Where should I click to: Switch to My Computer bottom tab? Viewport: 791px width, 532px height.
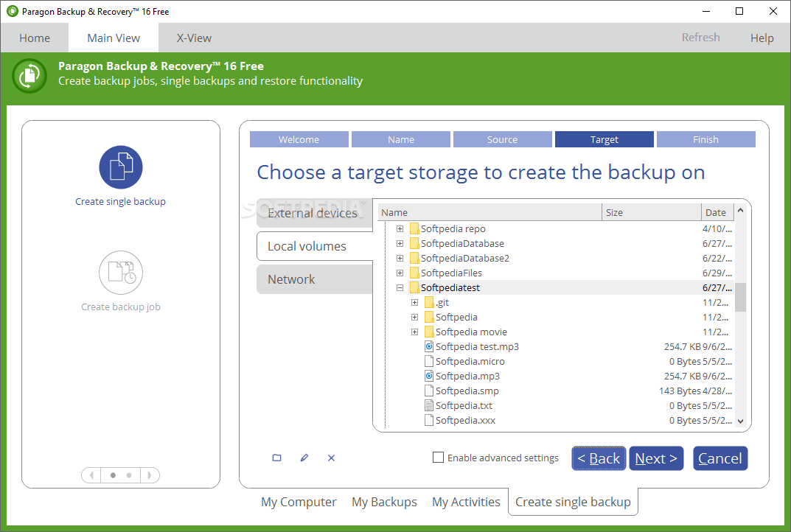(x=299, y=502)
